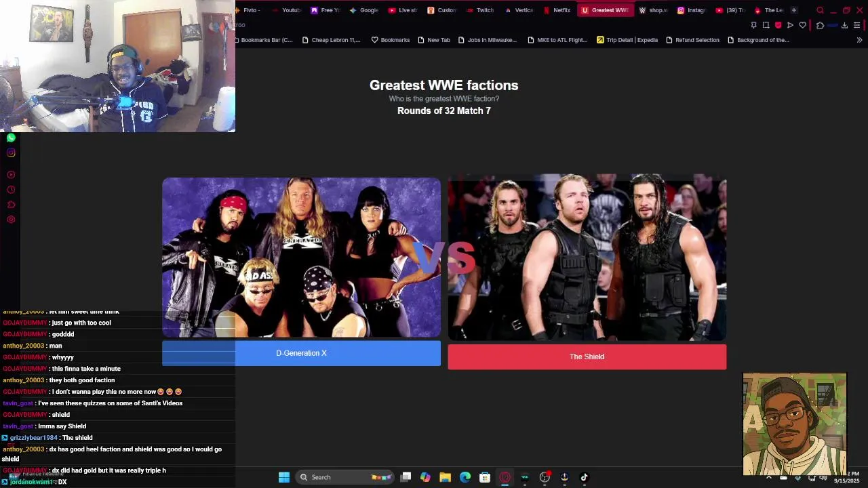Click the red shield ad blocker icon

click(x=778, y=25)
